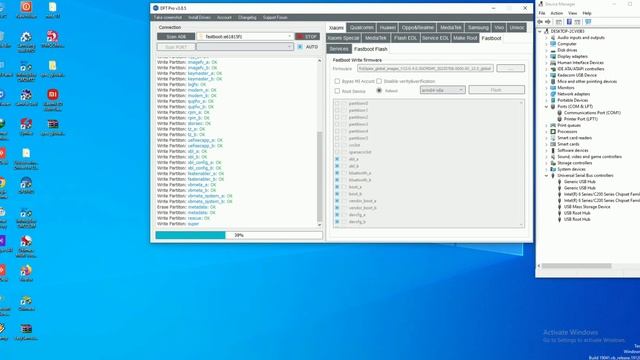The width and height of the screenshot is (640, 360).
Task: Collapse Ports (COM & LPT) node
Action: pyautogui.click(x=547, y=107)
